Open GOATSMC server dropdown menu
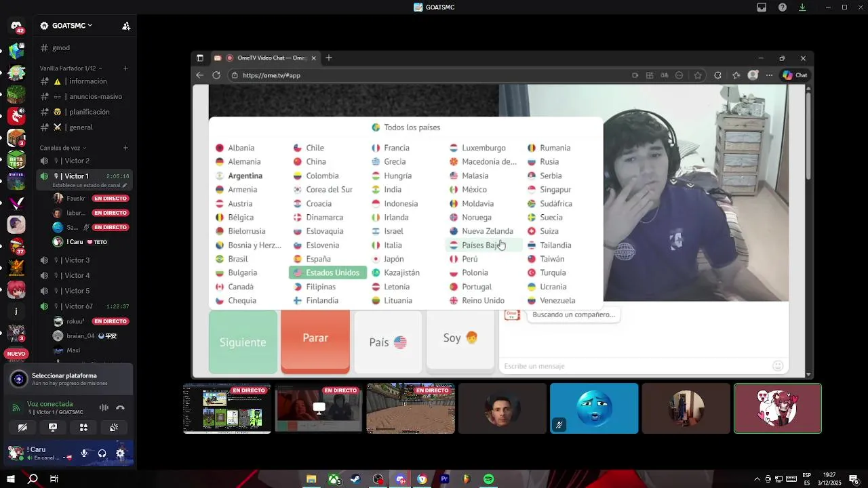 (x=66, y=26)
